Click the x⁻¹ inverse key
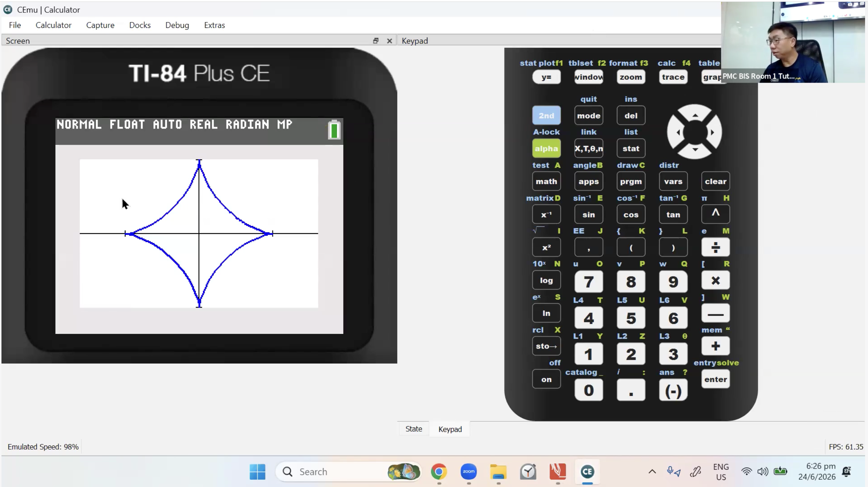868x487 pixels. pos(546,214)
